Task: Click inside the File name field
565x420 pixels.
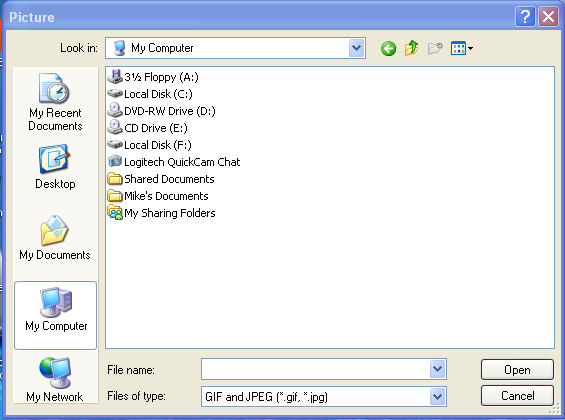Action: pos(316,369)
